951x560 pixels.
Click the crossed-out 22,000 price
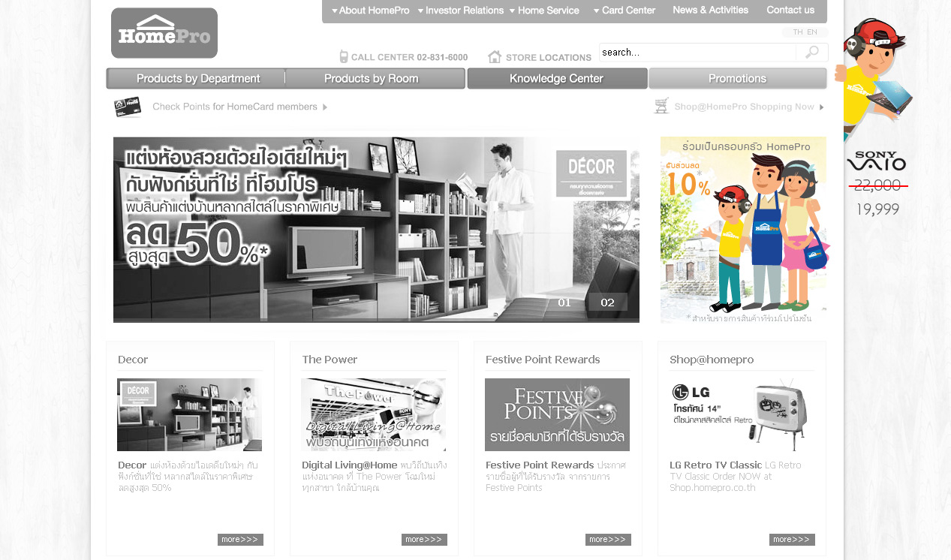(x=877, y=185)
